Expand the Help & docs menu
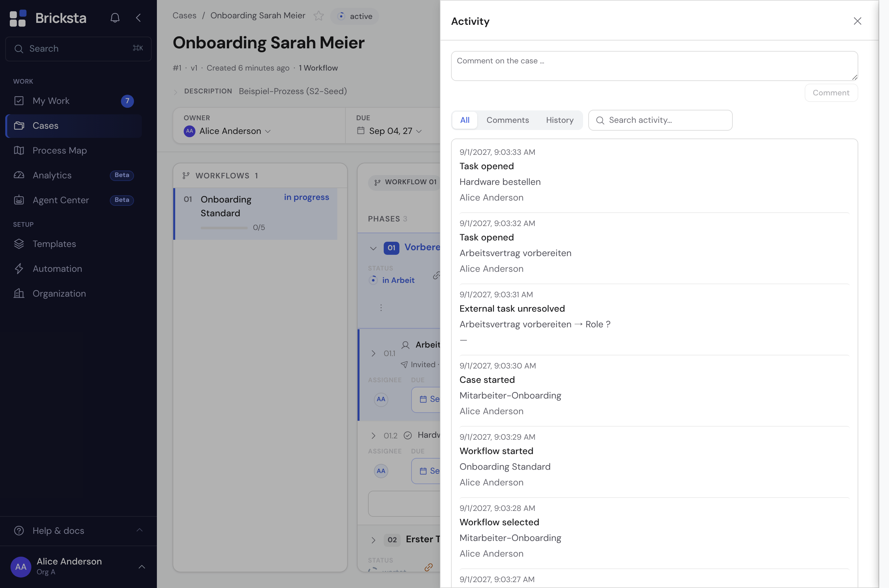889x588 pixels. [x=140, y=530]
